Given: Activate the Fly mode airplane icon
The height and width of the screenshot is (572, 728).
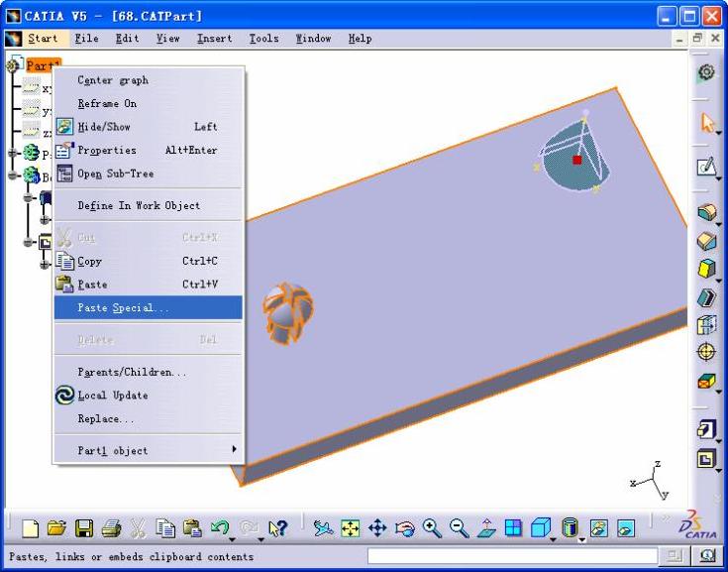Looking at the screenshot, I should point(323,528).
